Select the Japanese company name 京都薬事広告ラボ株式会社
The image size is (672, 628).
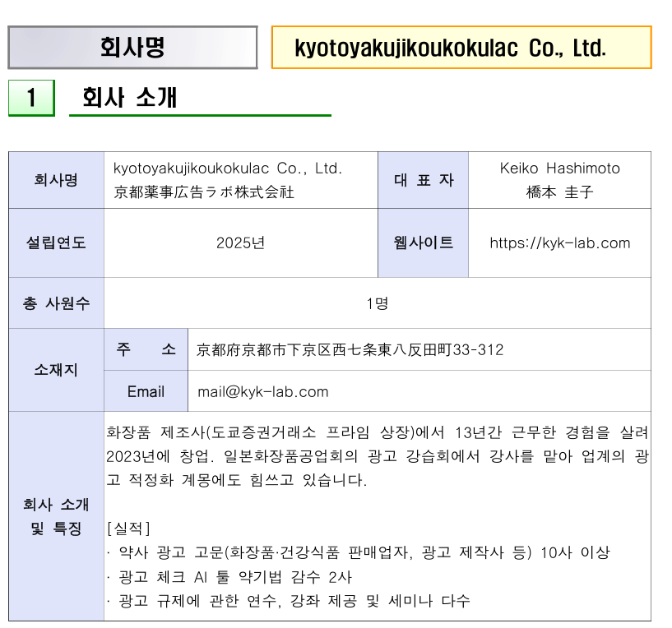coord(203,193)
